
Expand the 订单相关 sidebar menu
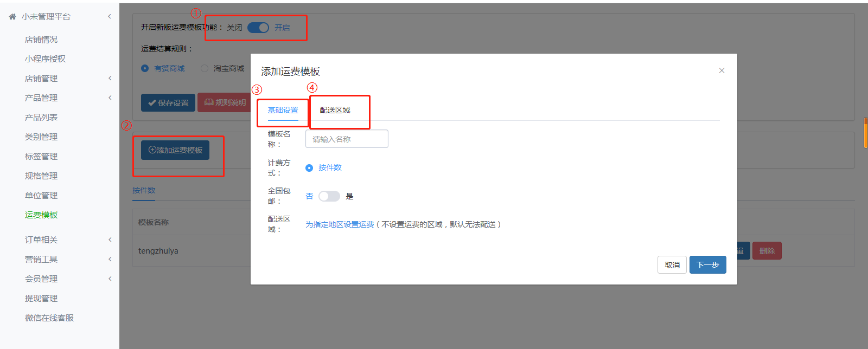41,240
